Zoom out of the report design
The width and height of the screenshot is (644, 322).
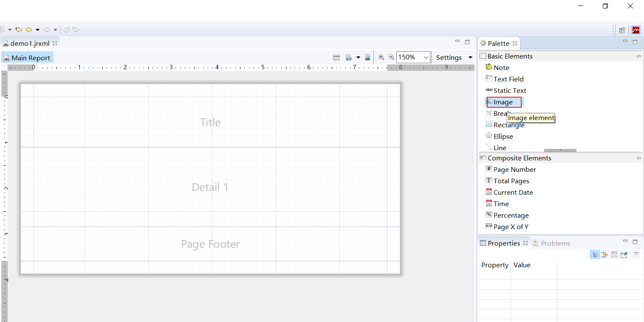click(391, 57)
